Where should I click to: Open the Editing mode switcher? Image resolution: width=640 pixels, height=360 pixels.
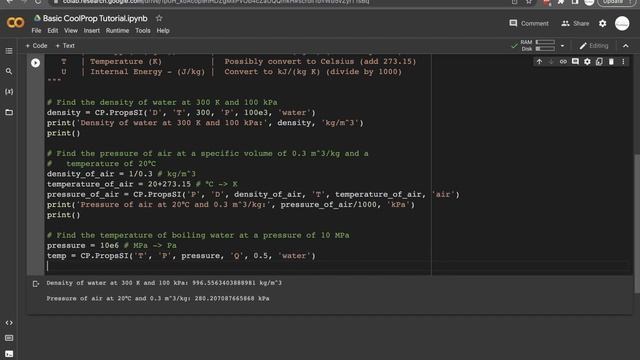click(594, 46)
